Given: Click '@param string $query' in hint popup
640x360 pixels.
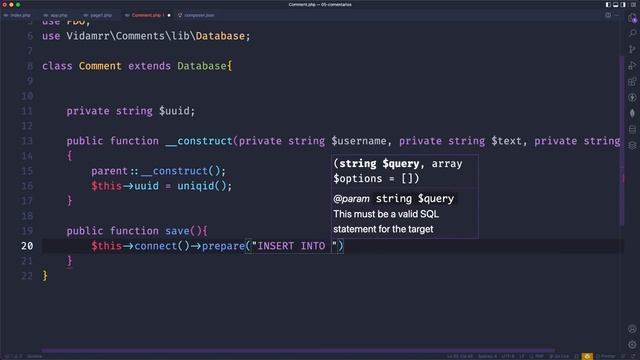Looking at the screenshot, I should (393, 199).
